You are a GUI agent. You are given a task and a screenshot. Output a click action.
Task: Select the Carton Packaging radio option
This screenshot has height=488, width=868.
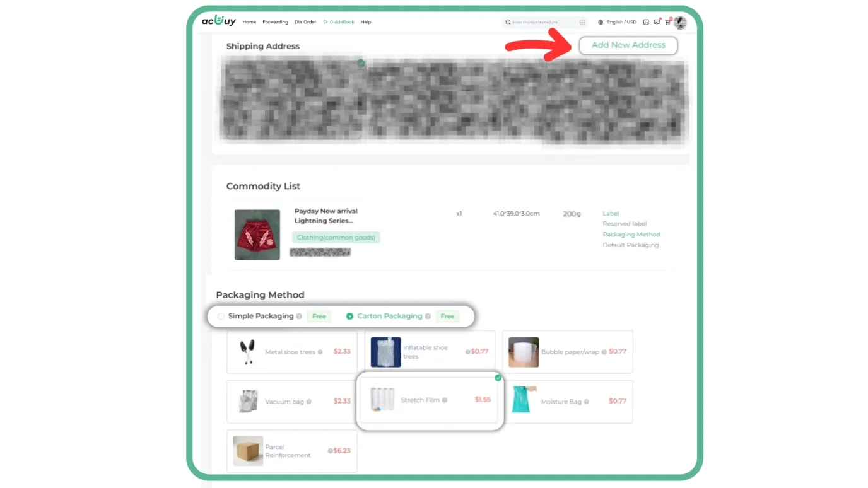tap(350, 317)
